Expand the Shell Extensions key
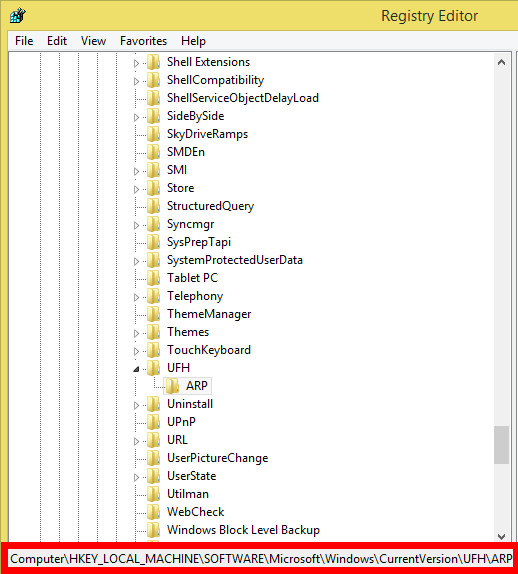Screen dimensions: 518x574 [x=136, y=63]
